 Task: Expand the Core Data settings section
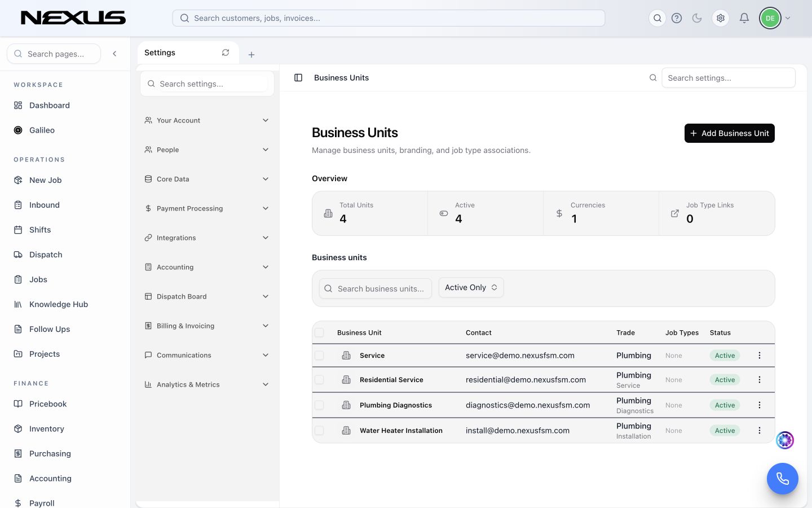click(x=207, y=179)
